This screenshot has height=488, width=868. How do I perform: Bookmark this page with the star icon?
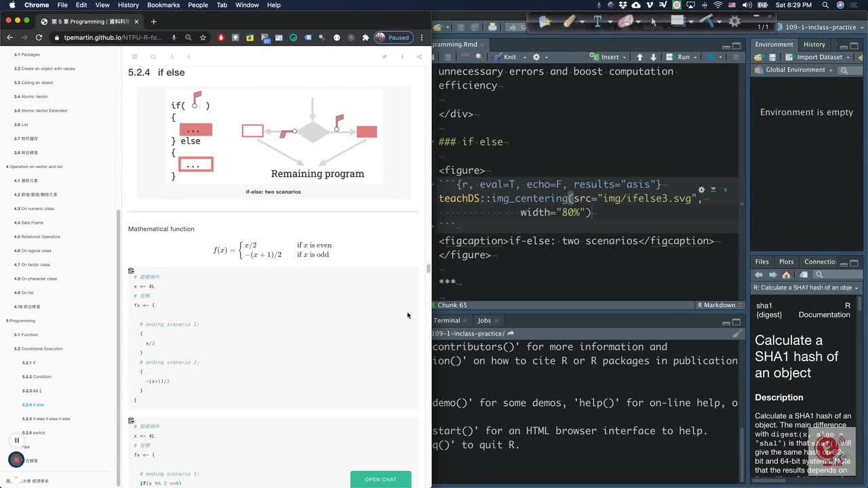click(x=202, y=37)
